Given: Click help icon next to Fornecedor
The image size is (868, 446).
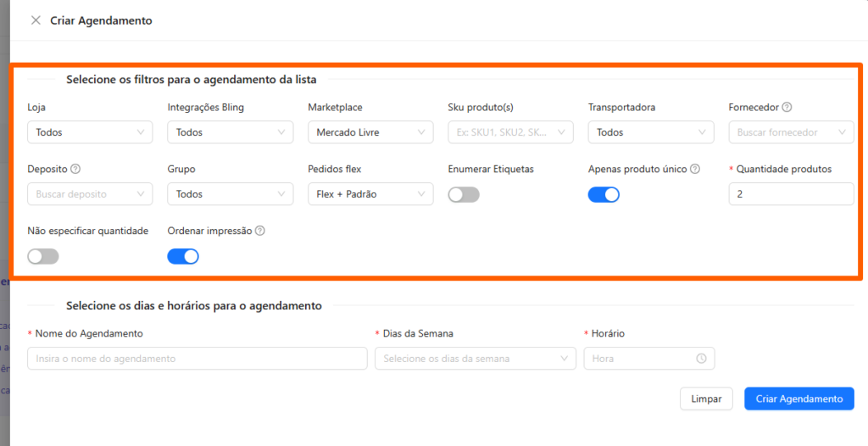Looking at the screenshot, I should (787, 108).
